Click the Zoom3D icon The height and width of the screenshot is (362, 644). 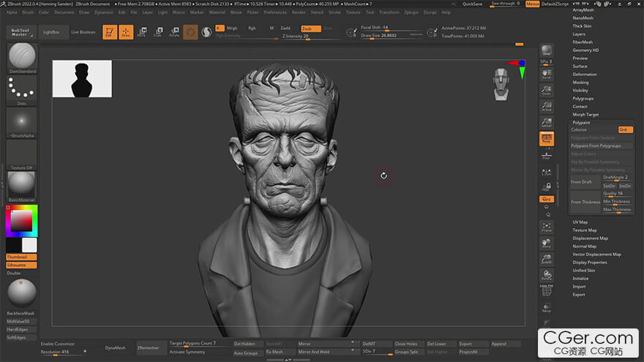pos(546,260)
